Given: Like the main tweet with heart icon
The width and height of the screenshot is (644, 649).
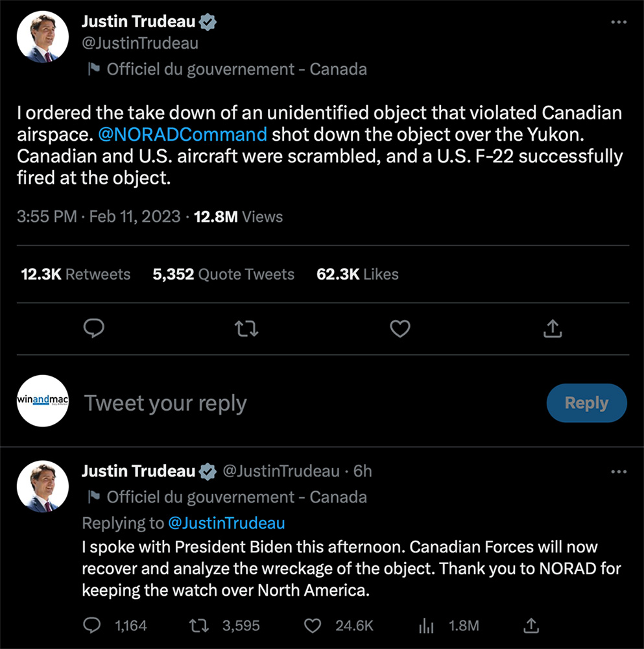Looking at the screenshot, I should click(400, 329).
